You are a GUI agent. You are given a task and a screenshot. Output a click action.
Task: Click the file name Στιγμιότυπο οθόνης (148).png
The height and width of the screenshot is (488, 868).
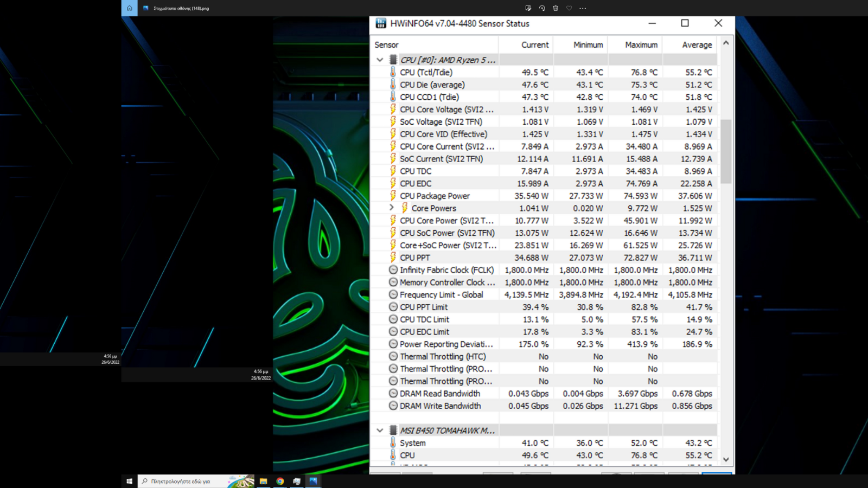(x=181, y=8)
